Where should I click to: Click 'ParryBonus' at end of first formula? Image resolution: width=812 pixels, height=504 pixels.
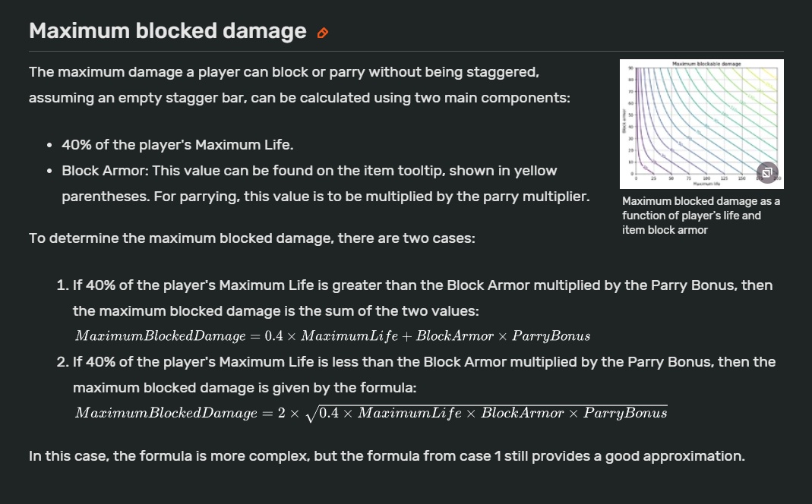551,336
